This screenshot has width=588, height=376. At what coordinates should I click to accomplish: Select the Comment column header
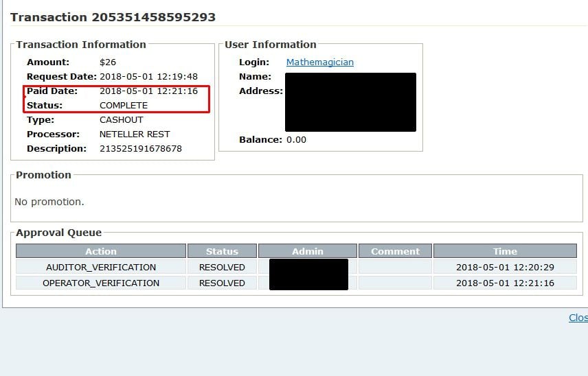395,251
